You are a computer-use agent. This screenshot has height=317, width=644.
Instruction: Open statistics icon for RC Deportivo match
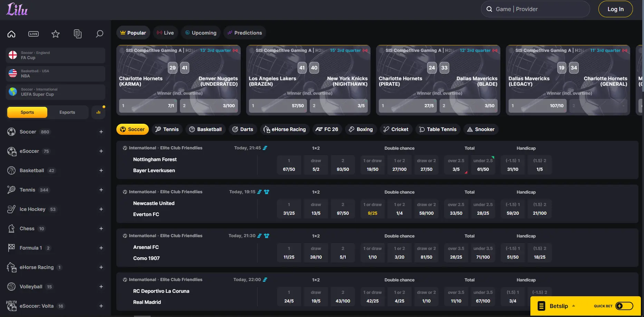coord(265,280)
